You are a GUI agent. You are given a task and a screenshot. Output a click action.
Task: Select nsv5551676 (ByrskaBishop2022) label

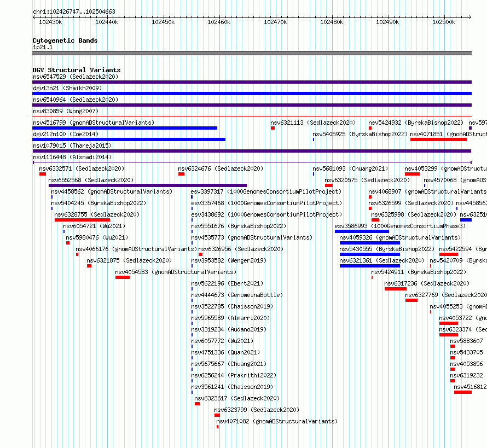239,226
